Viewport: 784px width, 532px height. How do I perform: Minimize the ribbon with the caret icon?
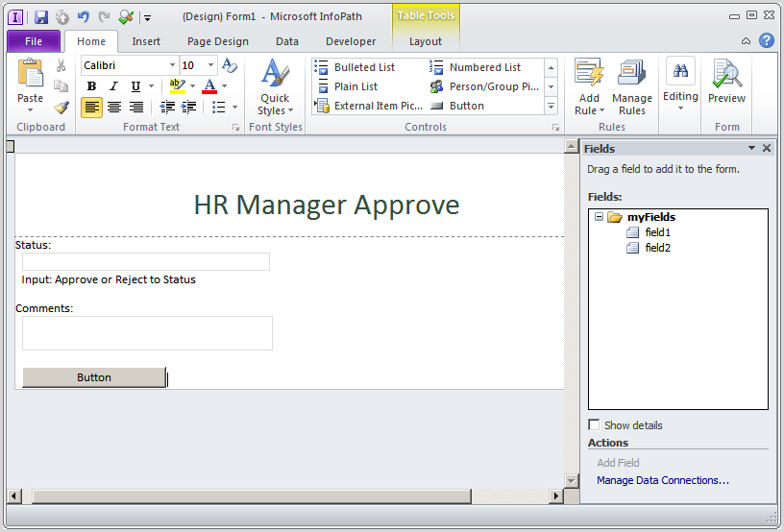tap(746, 41)
